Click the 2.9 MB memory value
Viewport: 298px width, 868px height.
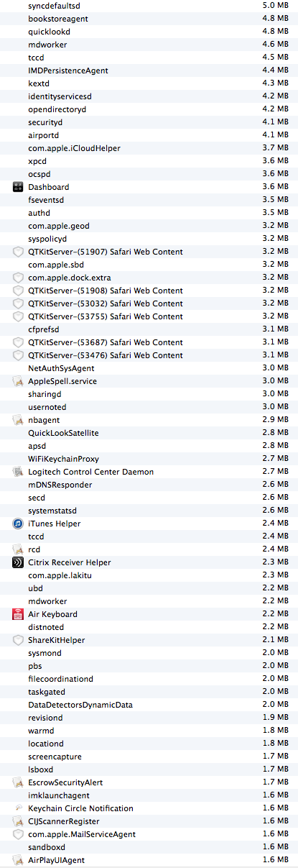coord(276,420)
